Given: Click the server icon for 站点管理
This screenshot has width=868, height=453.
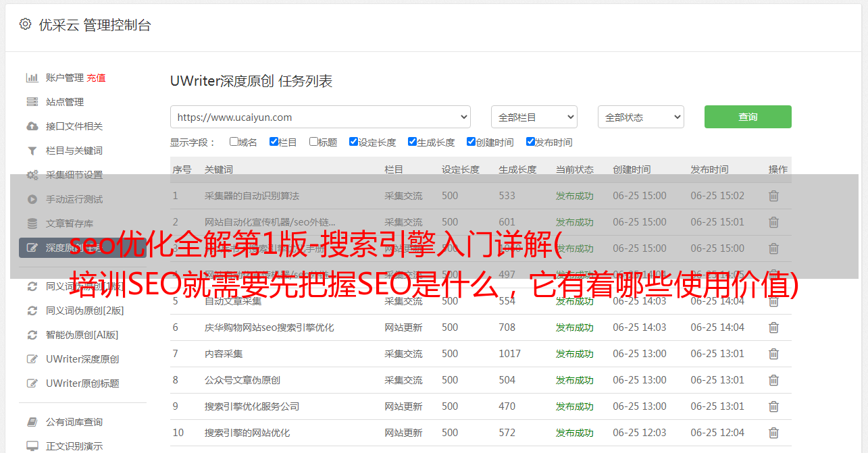Looking at the screenshot, I should pyautogui.click(x=32, y=102).
